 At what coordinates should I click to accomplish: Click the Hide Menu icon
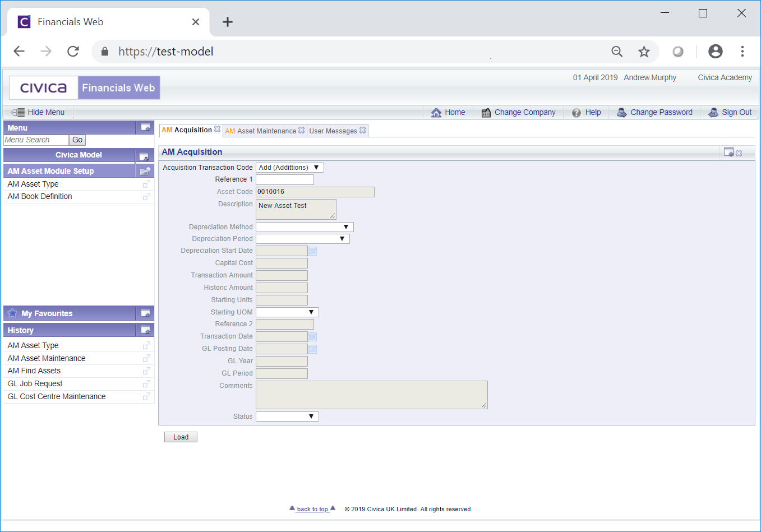coord(18,112)
